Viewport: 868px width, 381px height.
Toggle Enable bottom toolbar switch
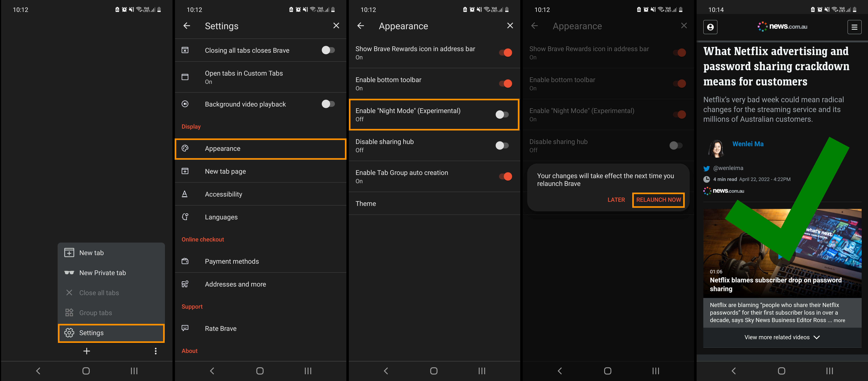(x=505, y=84)
